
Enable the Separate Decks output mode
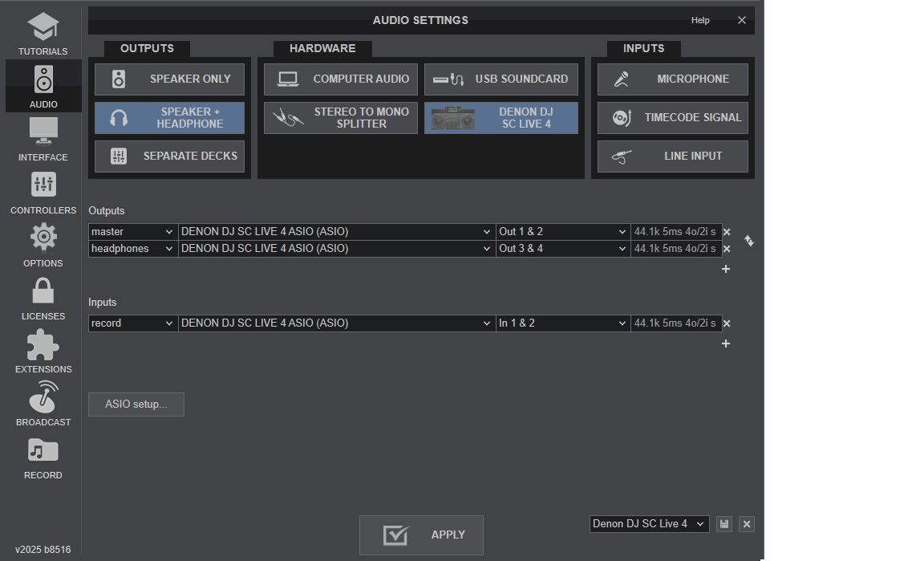(x=169, y=157)
